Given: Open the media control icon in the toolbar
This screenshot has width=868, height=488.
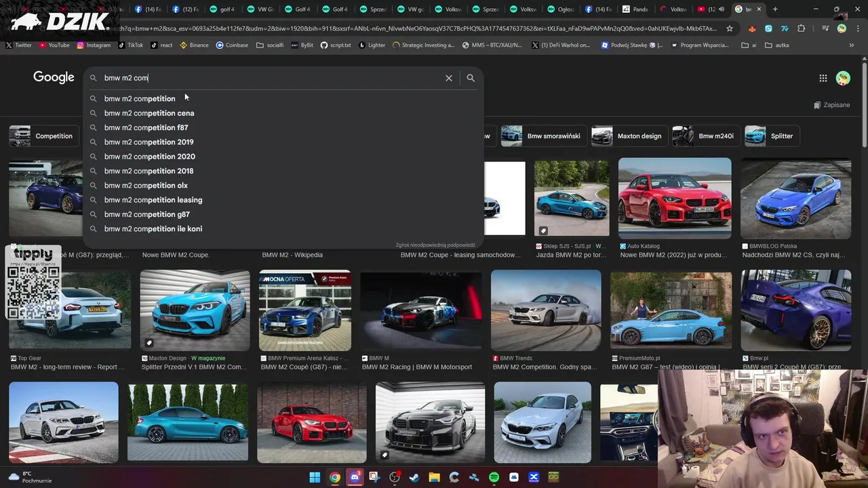Looking at the screenshot, I should point(825,28).
